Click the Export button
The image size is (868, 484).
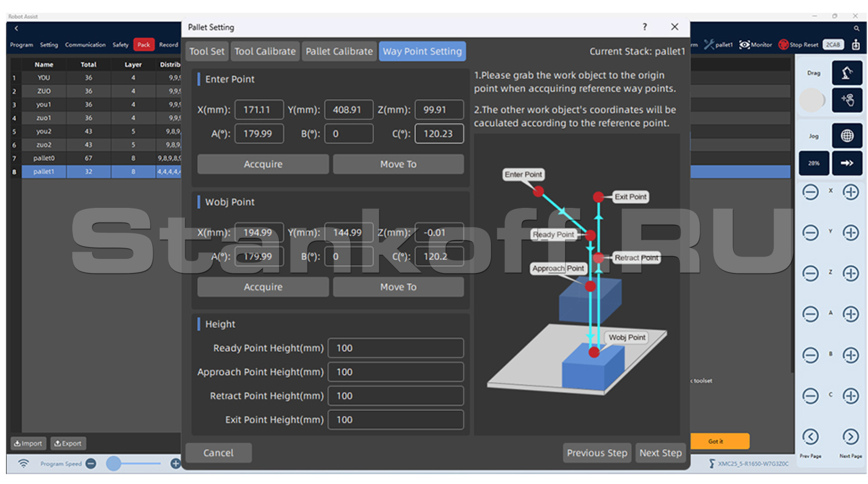(68, 444)
